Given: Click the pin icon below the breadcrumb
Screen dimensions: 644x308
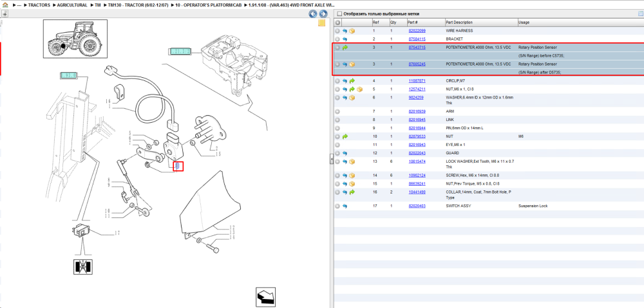Looking at the screenshot, I should point(5,14).
